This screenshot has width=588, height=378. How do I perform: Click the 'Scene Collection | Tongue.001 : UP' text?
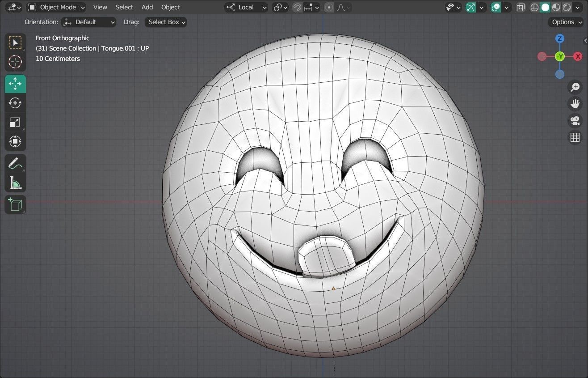click(x=92, y=48)
